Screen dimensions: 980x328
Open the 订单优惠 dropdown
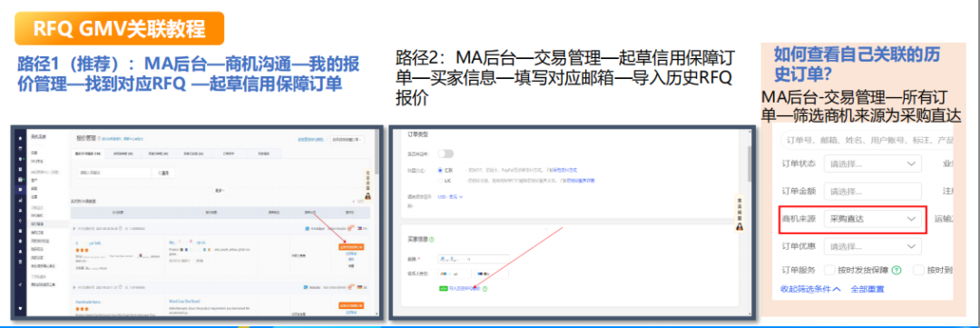pyautogui.click(x=873, y=246)
